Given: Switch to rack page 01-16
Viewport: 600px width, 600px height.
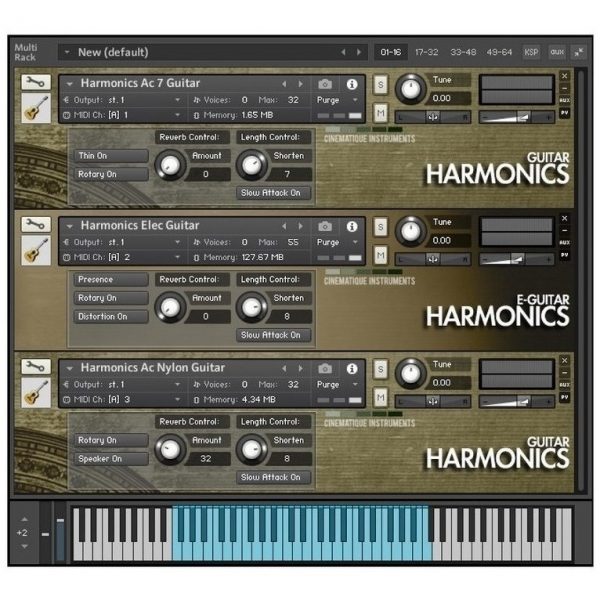Looking at the screenshot, I should click(x=391, y=52).
